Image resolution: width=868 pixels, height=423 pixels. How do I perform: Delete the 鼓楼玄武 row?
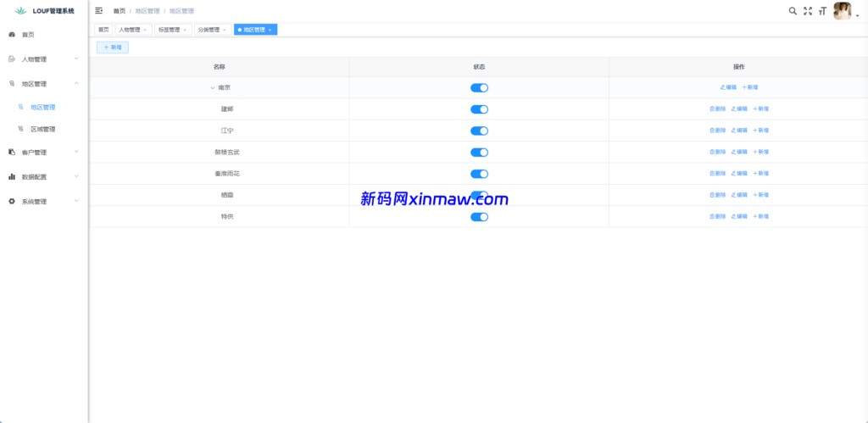tap(717, 153)
